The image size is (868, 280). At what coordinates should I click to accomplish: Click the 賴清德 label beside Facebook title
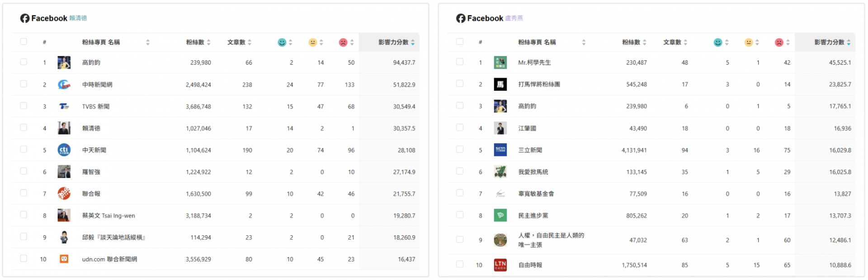click(x=78, y=18)
